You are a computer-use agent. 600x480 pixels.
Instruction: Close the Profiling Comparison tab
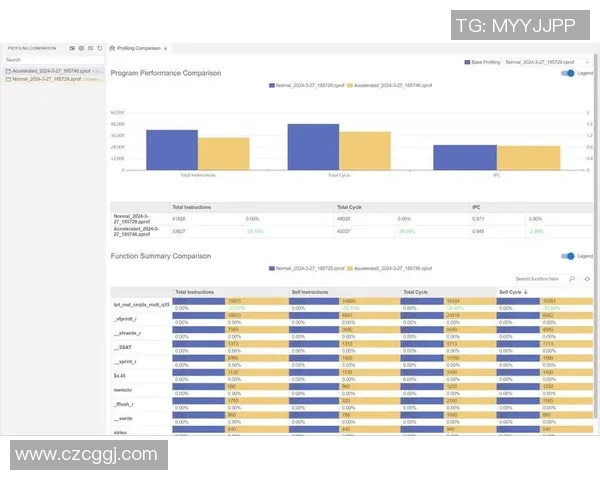click(x=166, y=48)
